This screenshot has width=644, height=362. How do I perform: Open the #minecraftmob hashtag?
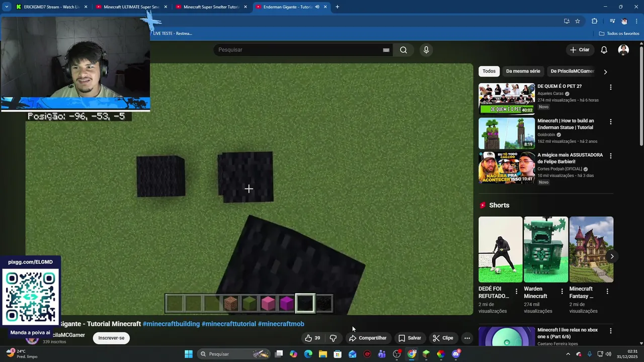point(281,324)
